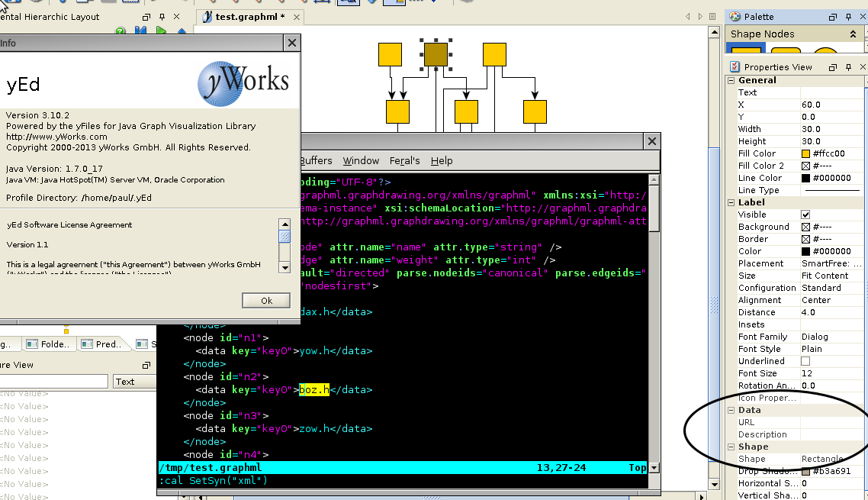868x500 pixels.
Task: Click the blue rewind icon in the layout panel
Action: pos(140,31)
